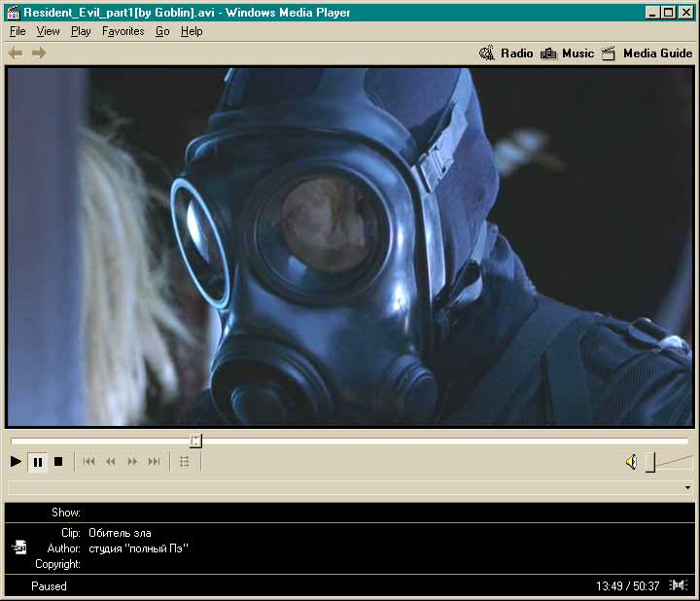Click the elapsed time display 13:49 / 50:37

(628, 585)
